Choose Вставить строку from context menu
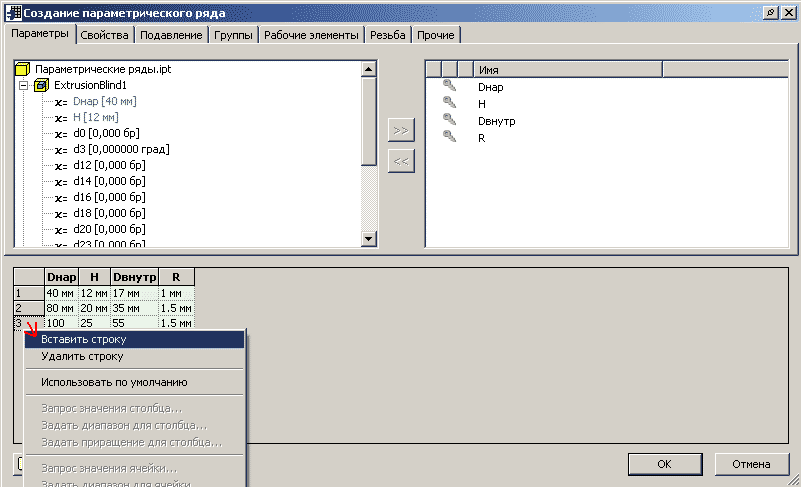This screenshot has height=487, width=801. pos(135,339)
